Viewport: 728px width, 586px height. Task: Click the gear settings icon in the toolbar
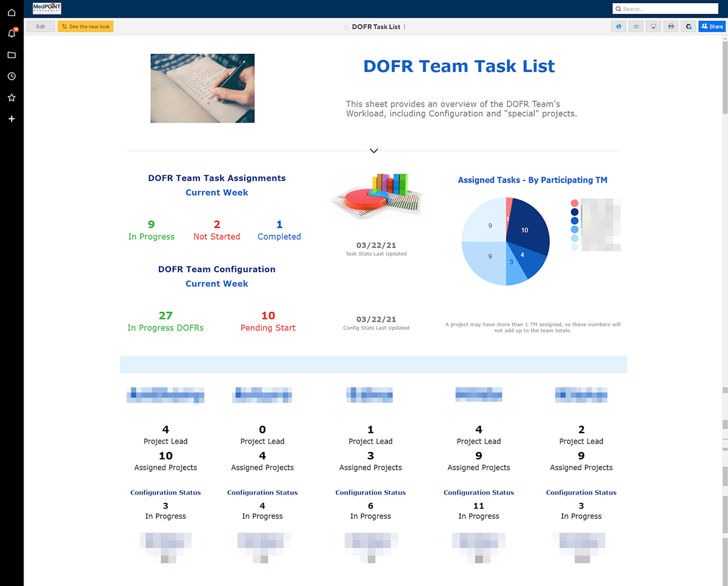(x=688, y=27)
